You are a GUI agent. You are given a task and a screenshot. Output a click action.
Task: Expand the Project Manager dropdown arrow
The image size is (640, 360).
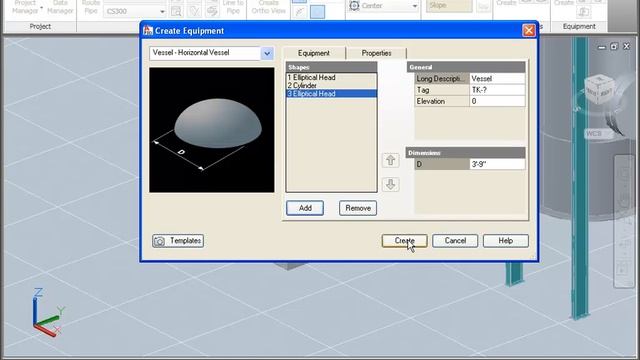pyautogui.click(x=41, y=7)
